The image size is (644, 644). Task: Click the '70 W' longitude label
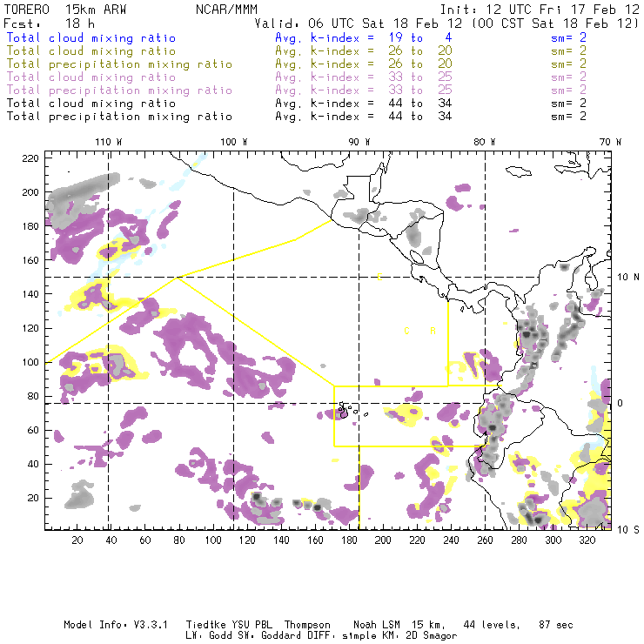(610, 142)
